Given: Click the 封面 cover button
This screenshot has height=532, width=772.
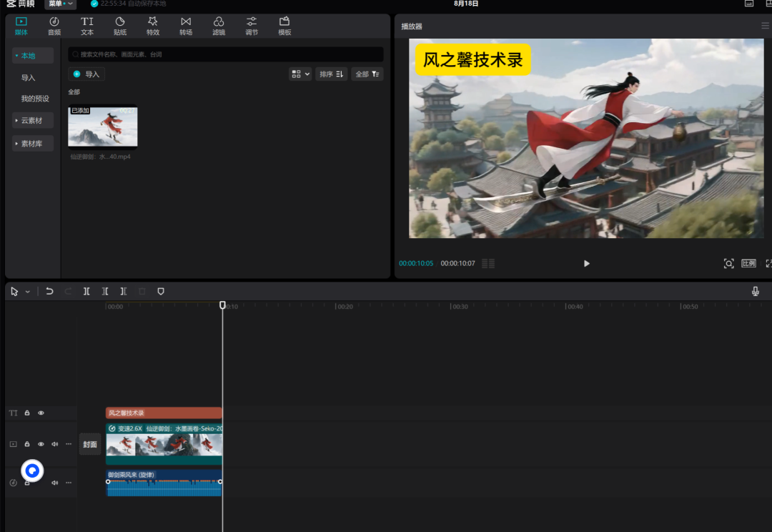Looking at the screenshot, I should click(x=89, y=444).
